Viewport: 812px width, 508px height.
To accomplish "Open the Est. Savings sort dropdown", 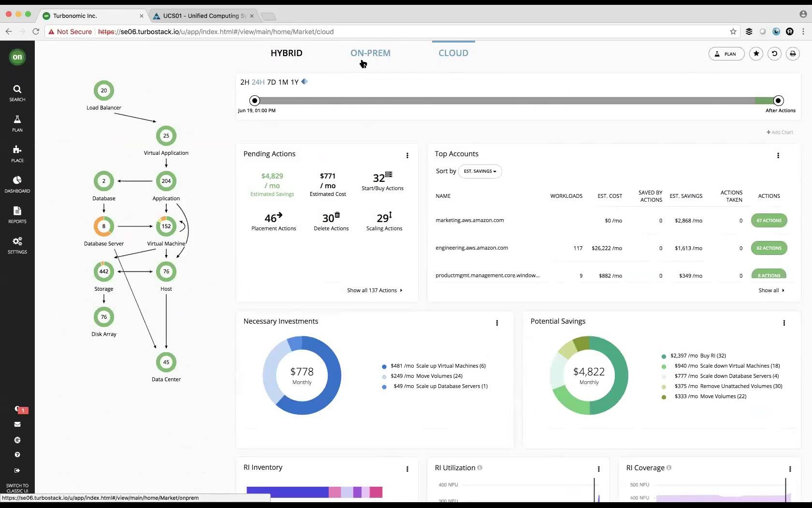I will (480, 171).
